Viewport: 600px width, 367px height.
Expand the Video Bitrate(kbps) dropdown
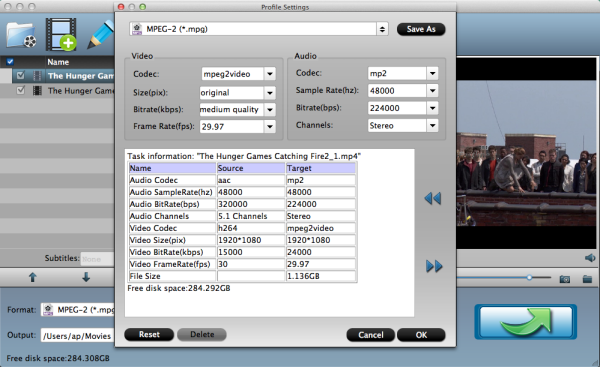coord(270,110)
